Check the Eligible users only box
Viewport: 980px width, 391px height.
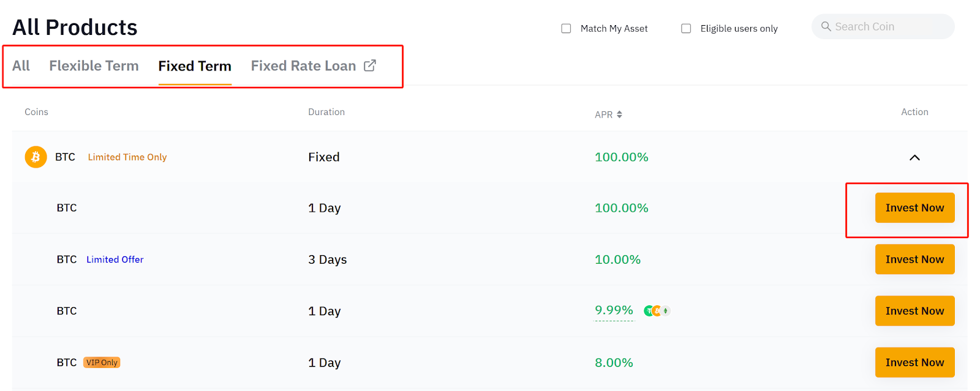[686, 29]
